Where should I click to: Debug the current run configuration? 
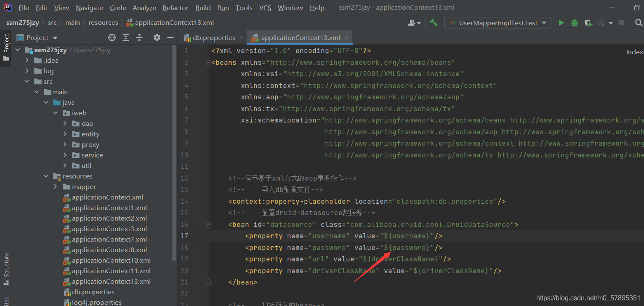pyautogui.click(x=574, y=23)
